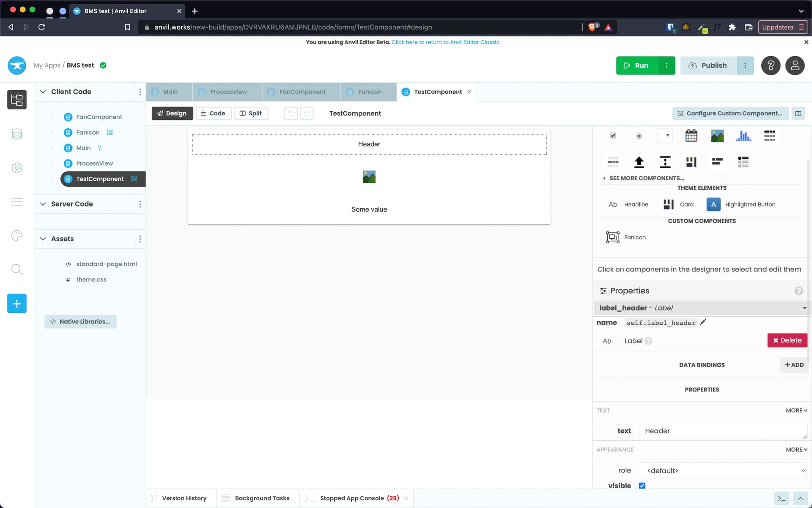This screenshot has height=508, width=812.
Task: Edit the text property field showing Header
Action: [723, 431]
